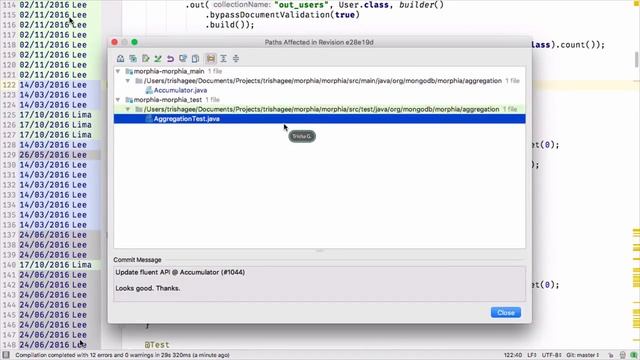Open the LF line separator selector

click(531, 355)
